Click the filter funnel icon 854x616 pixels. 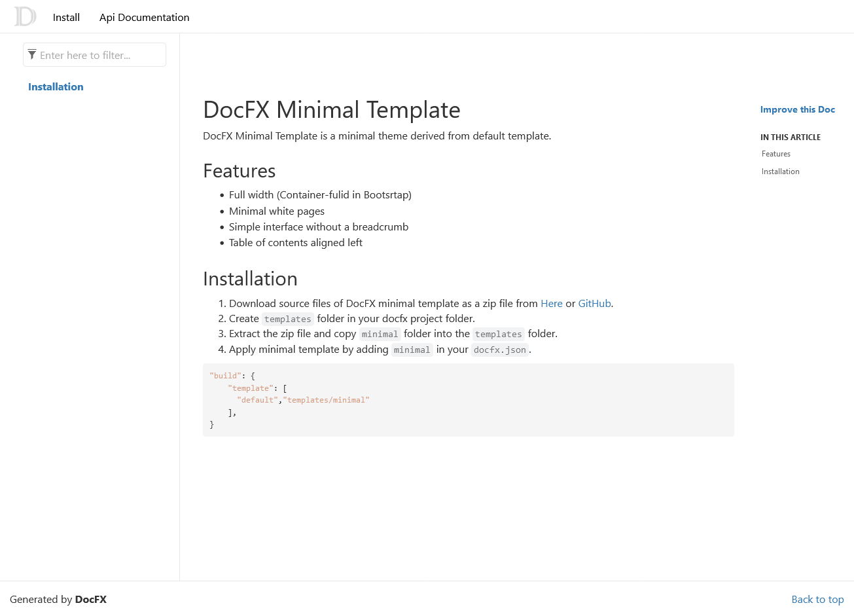coord(32,54)
